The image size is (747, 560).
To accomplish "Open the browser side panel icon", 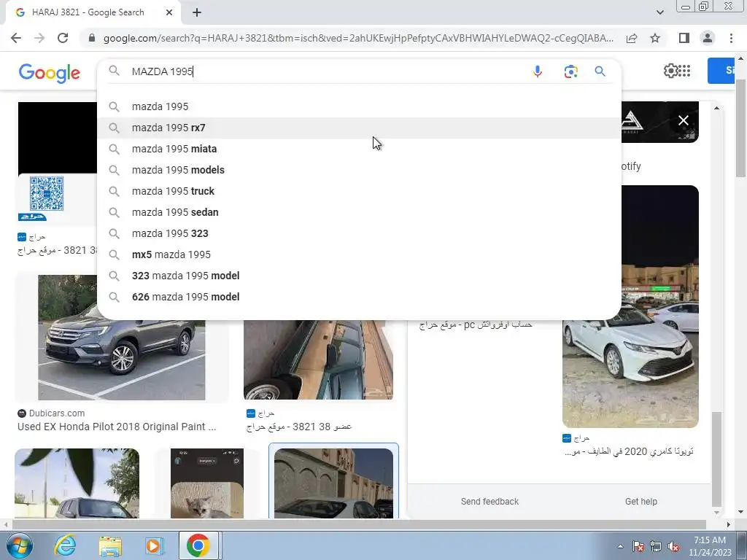I will (x=684, y=38).
